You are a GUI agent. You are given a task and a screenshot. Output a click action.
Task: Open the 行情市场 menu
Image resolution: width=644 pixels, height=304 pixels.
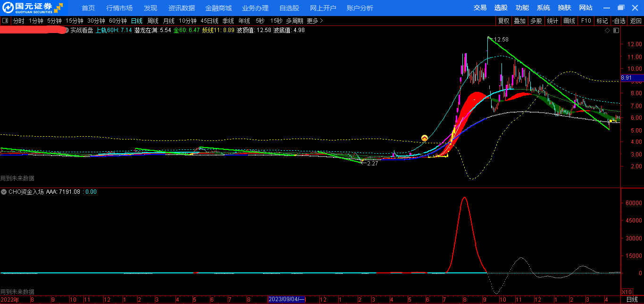[x=119, y=8]
